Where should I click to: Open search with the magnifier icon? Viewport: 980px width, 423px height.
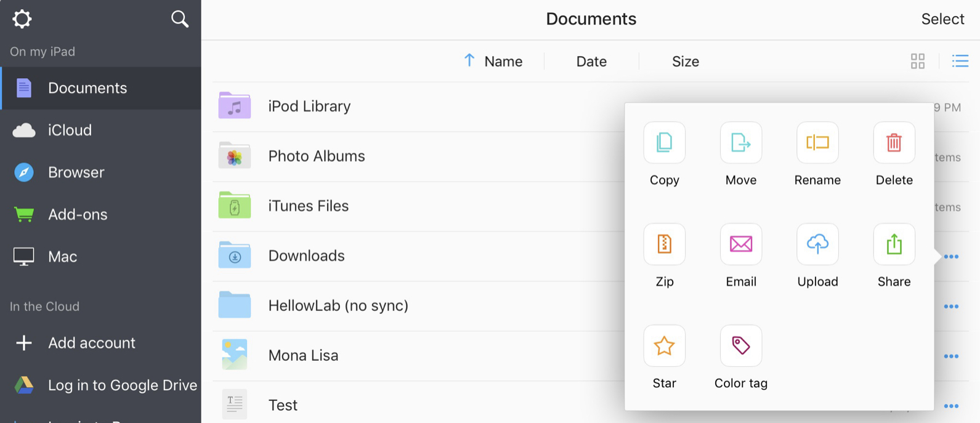coord(179,19)
